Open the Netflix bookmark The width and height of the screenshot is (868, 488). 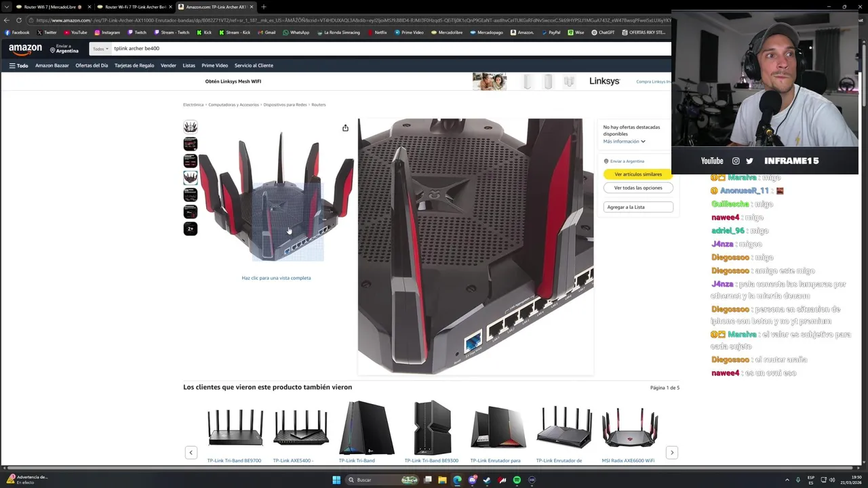coord(377,32)
